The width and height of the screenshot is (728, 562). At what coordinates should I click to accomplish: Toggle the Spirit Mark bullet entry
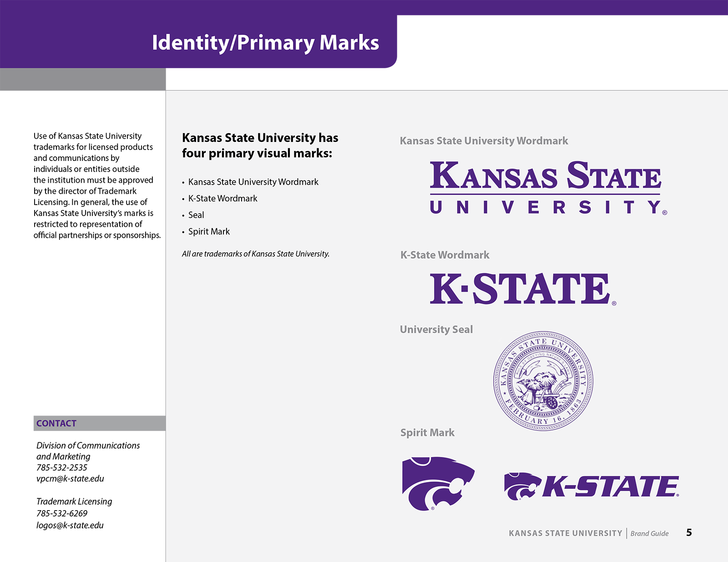tap(208, 231)
